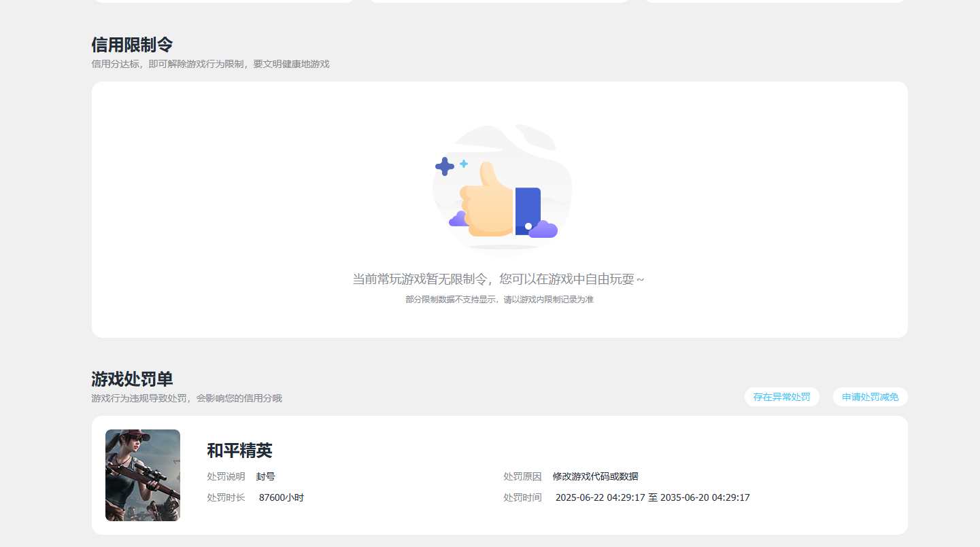
Task: Click the 处罚原因 label
Action: [522, 477]
